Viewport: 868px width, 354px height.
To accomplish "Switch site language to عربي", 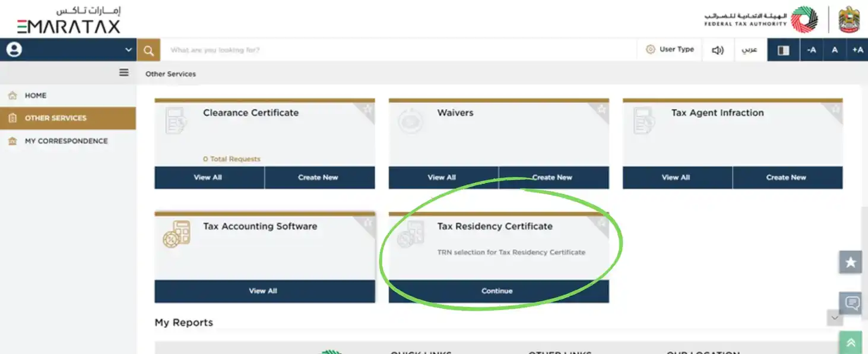I will click(750, 50).
